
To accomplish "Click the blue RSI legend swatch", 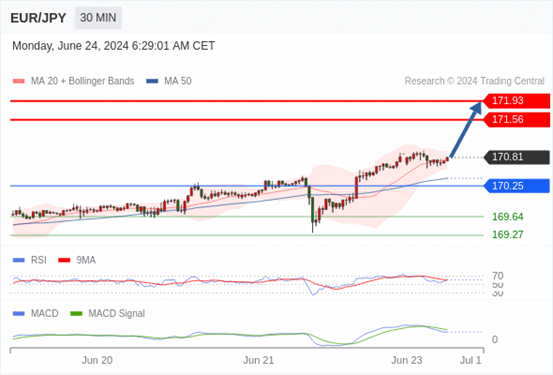I will (x=19, y=260).
